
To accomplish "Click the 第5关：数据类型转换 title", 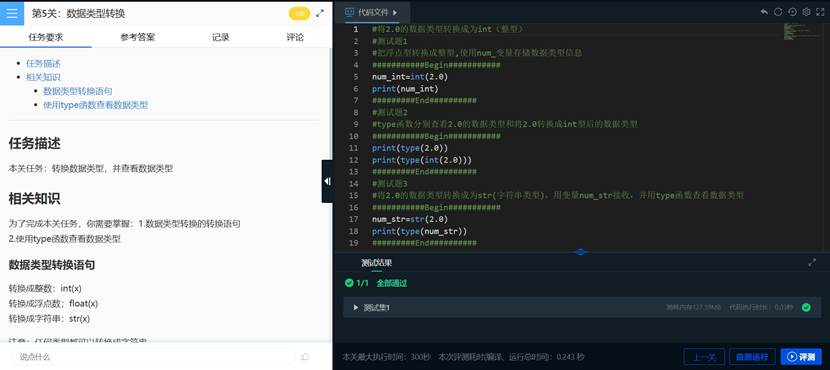I will pos(78,14).
